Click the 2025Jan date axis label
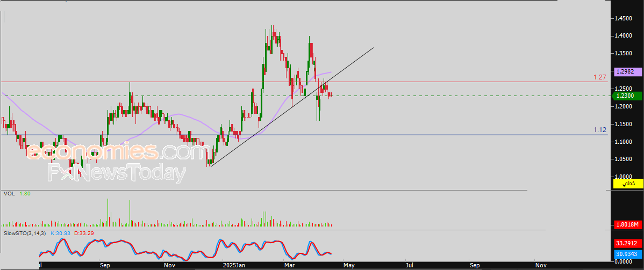The image size is (644, 270). point(234,266)
